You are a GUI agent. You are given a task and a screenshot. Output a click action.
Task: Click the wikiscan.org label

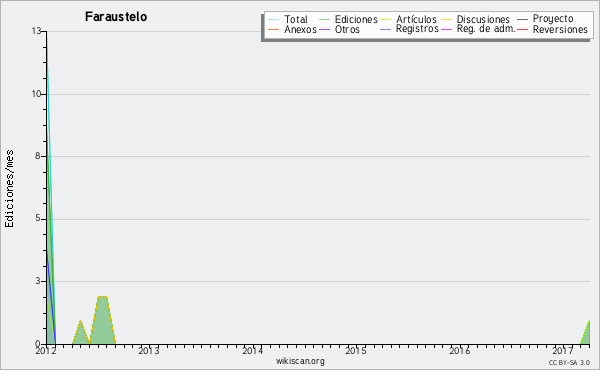pos(300,361)
